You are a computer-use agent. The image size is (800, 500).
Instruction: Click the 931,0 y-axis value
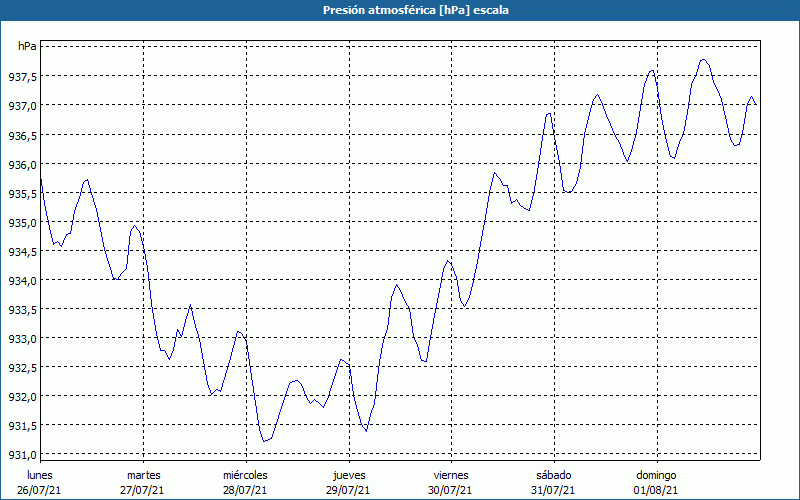[22, 455]
